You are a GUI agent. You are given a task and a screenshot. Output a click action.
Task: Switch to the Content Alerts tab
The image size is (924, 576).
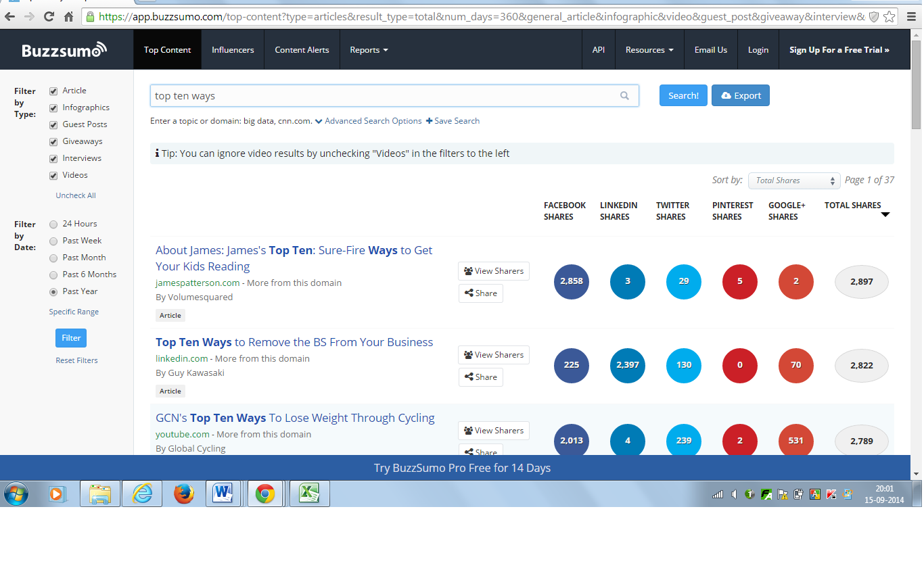point(302,50)
